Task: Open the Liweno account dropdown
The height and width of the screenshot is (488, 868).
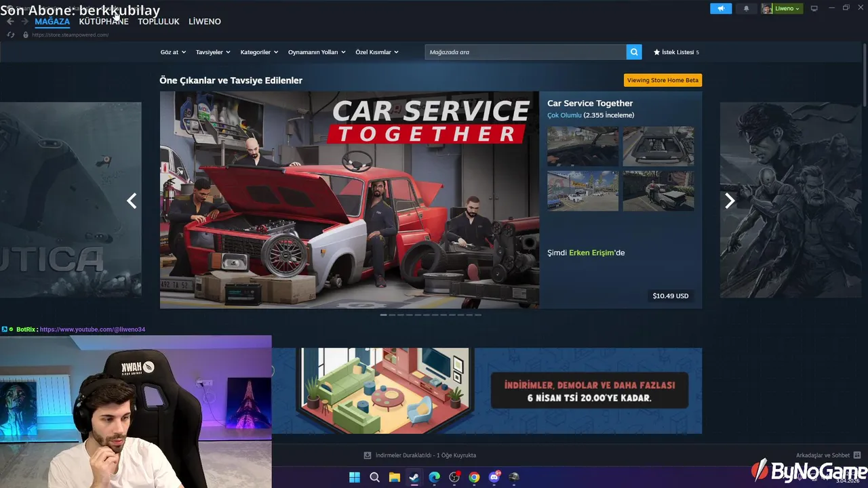Action: [x=787, y=8]
